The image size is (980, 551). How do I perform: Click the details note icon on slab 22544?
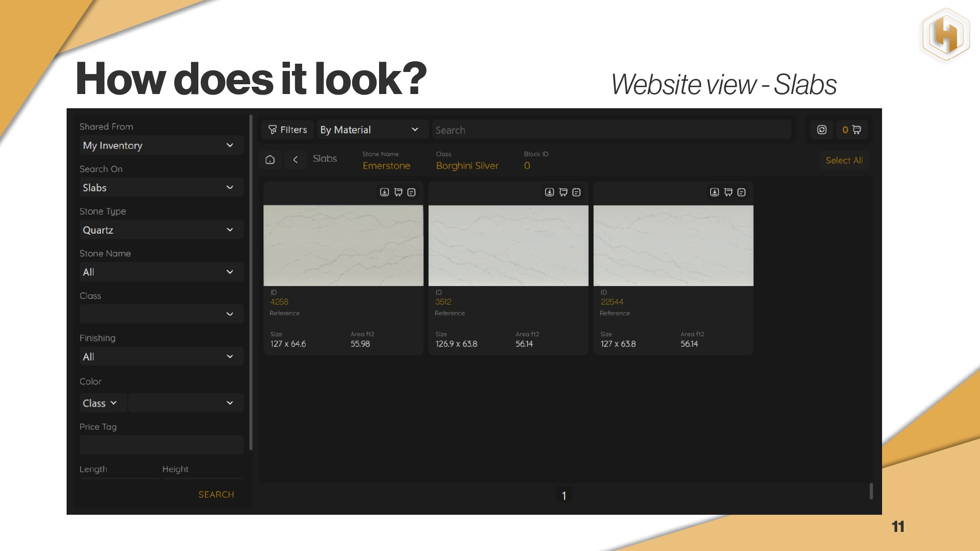tap(741, 192)
